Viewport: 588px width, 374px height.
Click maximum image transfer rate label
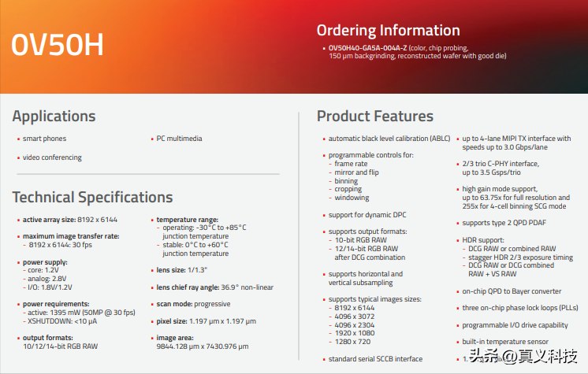coord(71,236)
